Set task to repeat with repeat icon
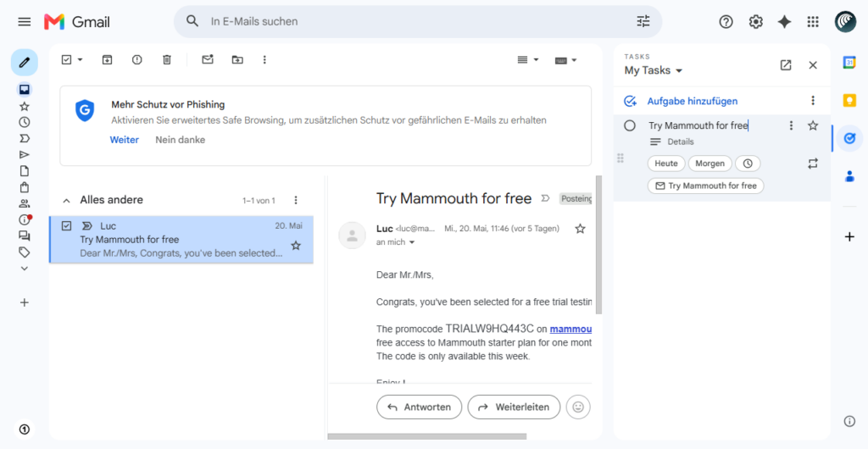 [x=813, y=164]
